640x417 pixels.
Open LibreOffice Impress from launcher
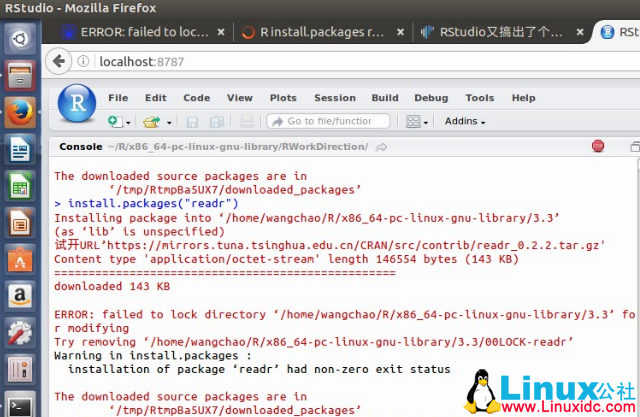20,223
